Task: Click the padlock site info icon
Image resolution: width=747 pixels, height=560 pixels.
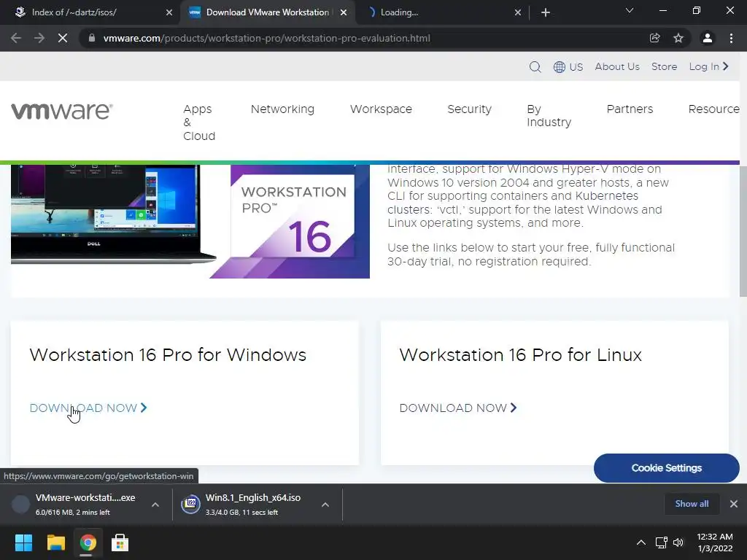Action: pyautogui.click(x=92, y=38)
